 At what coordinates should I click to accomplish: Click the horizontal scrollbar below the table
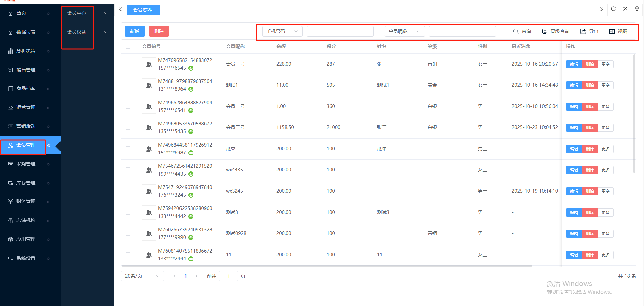[327, 266]
